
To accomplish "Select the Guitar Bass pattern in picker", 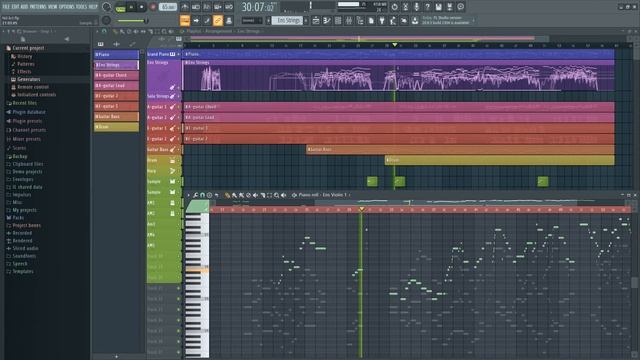I will 116,116.
